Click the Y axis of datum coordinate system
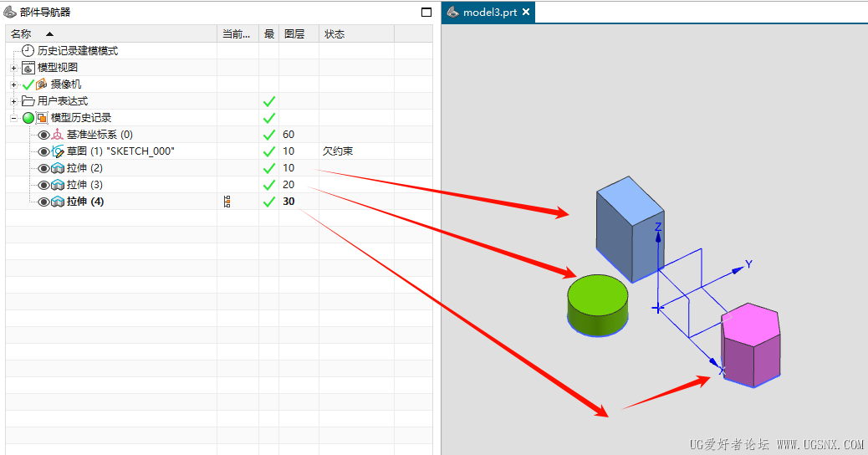The image size is (868, 455). tap(706, 284)
